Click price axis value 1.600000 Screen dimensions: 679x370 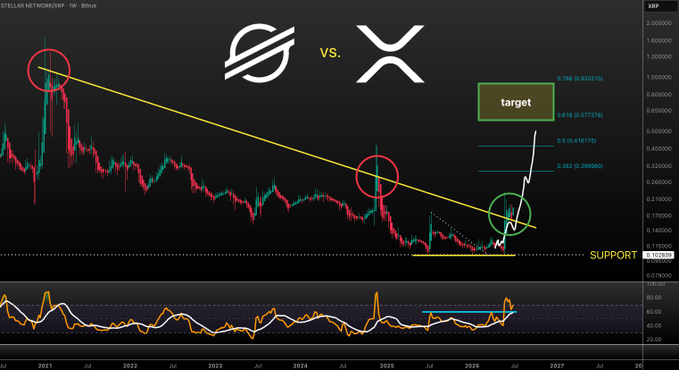(x=659, y=41)
